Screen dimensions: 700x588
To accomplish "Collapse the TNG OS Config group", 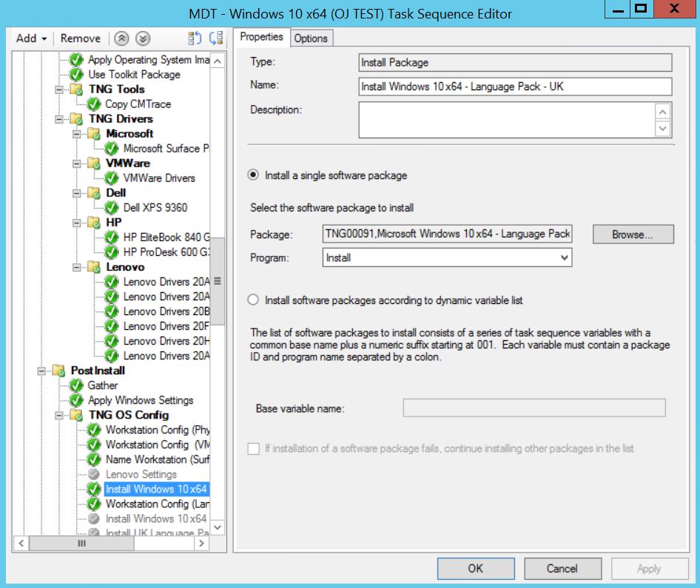I will (61, 415).
